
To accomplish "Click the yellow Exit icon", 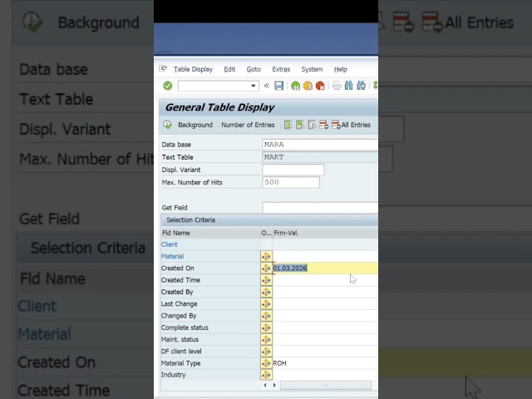I will point(308,86).
